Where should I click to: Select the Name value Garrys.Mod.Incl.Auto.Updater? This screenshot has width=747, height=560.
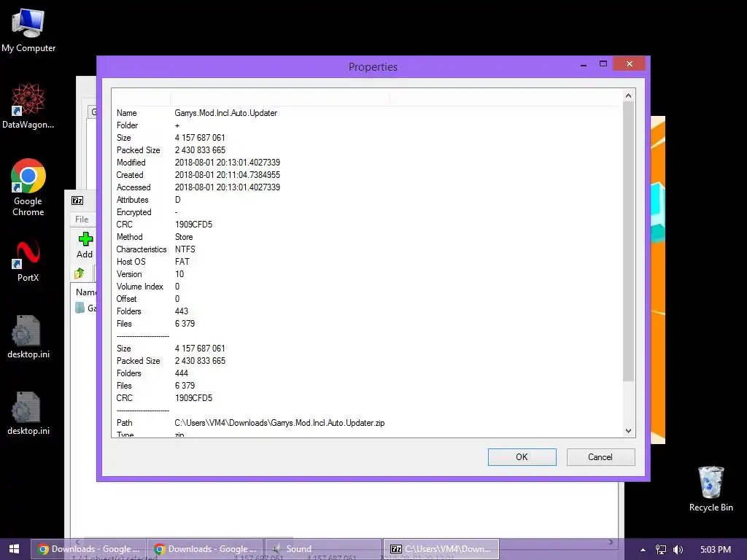pos(226,113)
